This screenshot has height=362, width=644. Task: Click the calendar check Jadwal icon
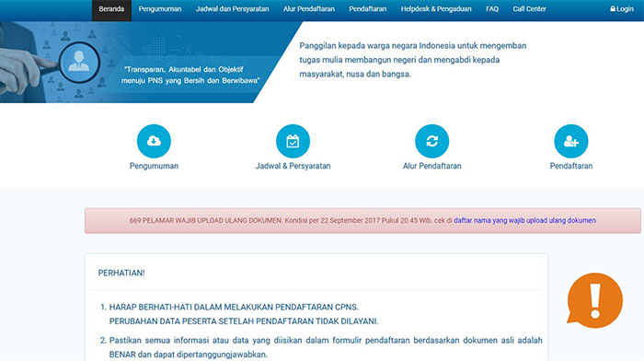[293, 141]
